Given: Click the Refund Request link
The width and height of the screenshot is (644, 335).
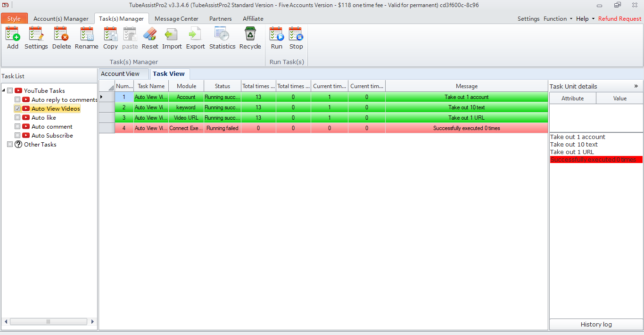Looking at the screenshot, I should click(619, 19).
